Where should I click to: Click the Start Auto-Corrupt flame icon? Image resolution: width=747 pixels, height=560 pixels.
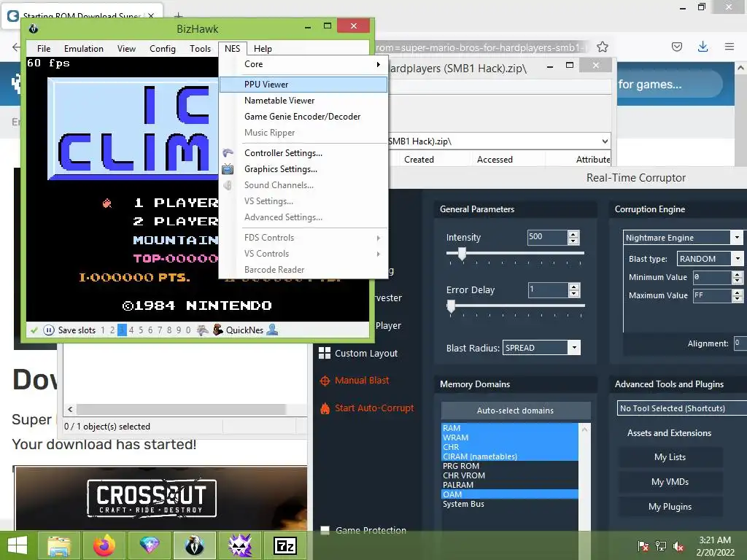(x=325, y=408)
